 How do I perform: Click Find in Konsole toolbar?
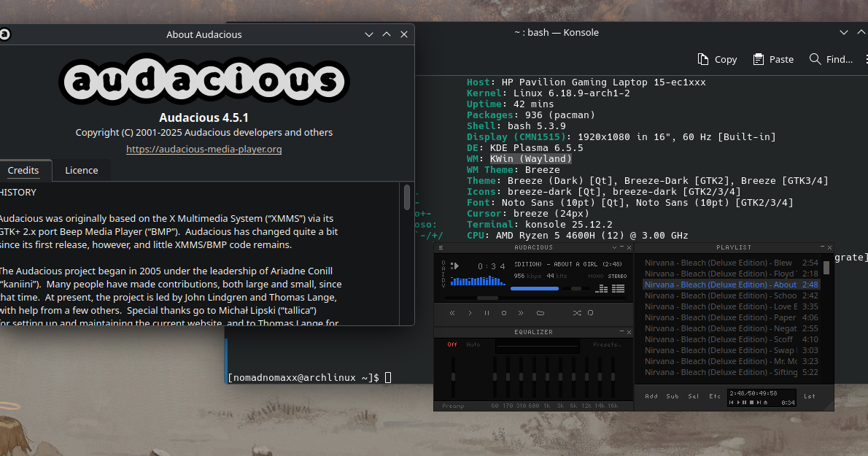(831, 59)
